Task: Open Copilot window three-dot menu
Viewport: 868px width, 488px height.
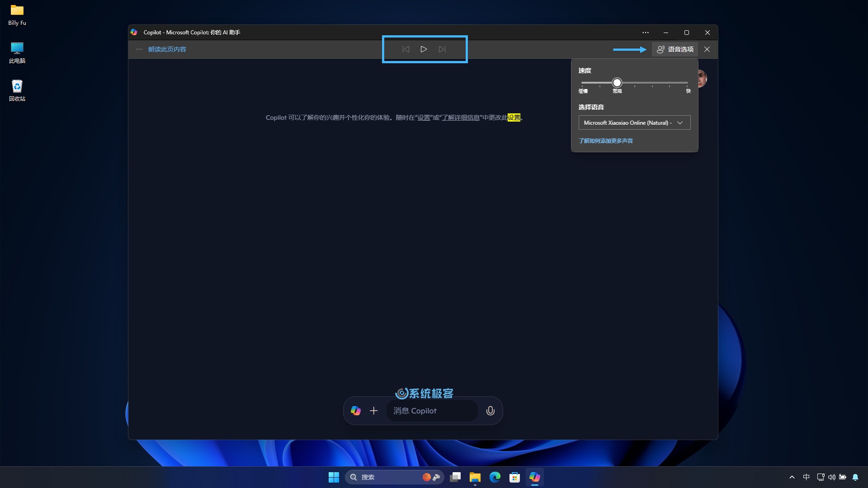Action: 645,33
